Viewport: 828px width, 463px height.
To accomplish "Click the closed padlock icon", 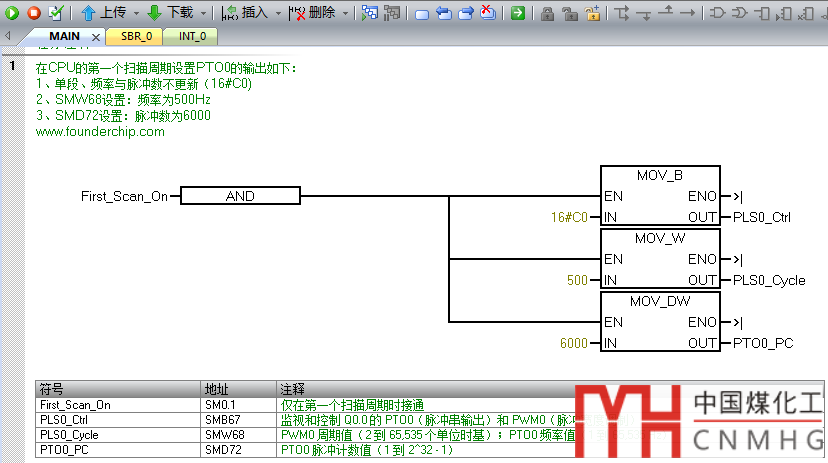I will [549, 13].
